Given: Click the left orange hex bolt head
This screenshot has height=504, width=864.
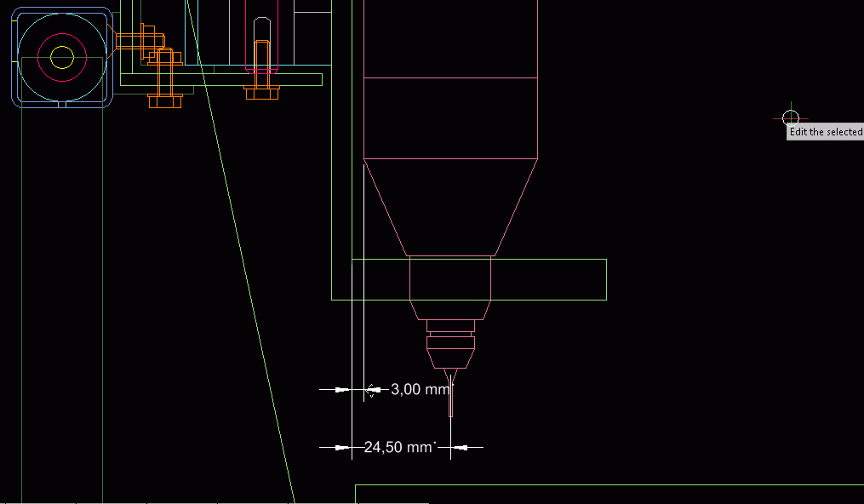Looking at the screenshot, I should (165, 101).
